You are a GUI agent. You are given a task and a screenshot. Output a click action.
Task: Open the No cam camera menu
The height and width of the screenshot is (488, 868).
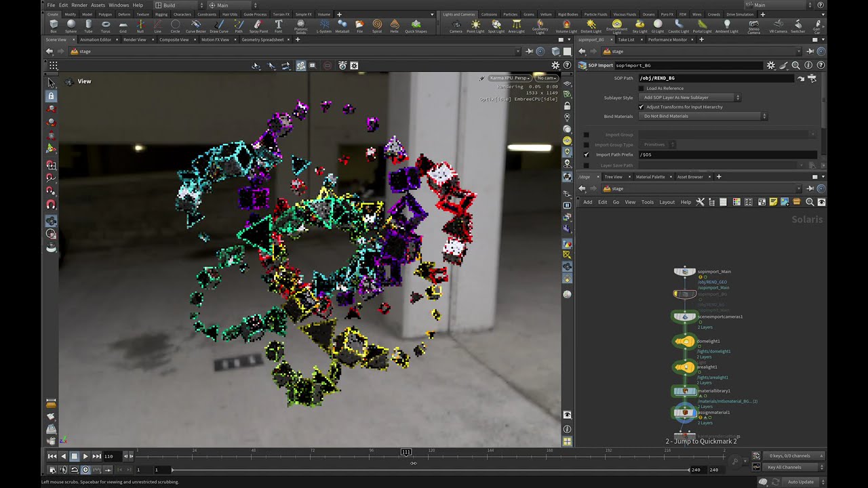(x=547, y=78)
